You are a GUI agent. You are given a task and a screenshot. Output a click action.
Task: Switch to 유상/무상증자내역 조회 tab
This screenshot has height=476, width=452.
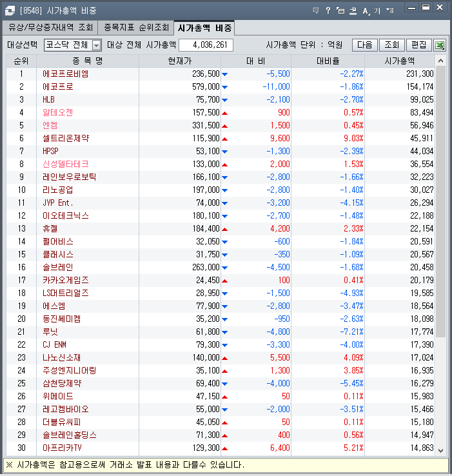[x=50, y=28]
